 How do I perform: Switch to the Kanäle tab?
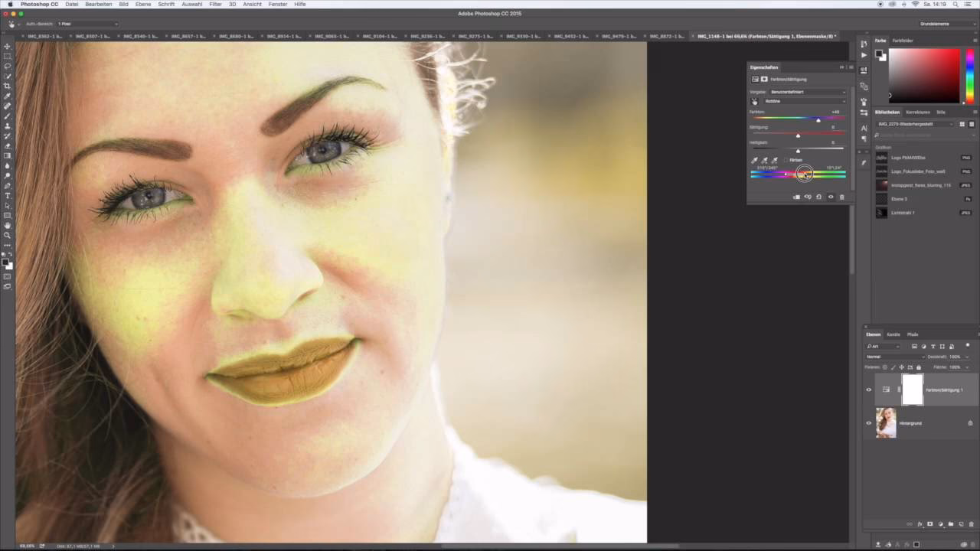pos(893,334)
